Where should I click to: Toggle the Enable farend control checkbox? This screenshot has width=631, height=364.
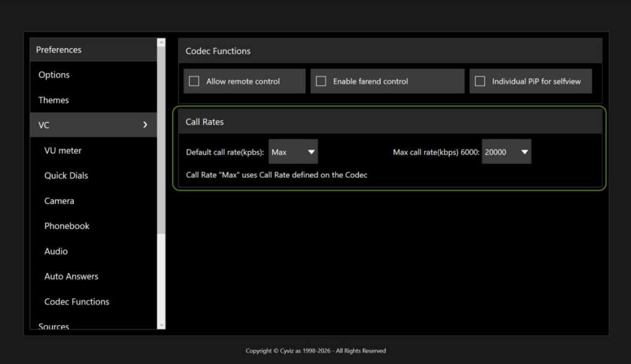click(x=321, y=81)
